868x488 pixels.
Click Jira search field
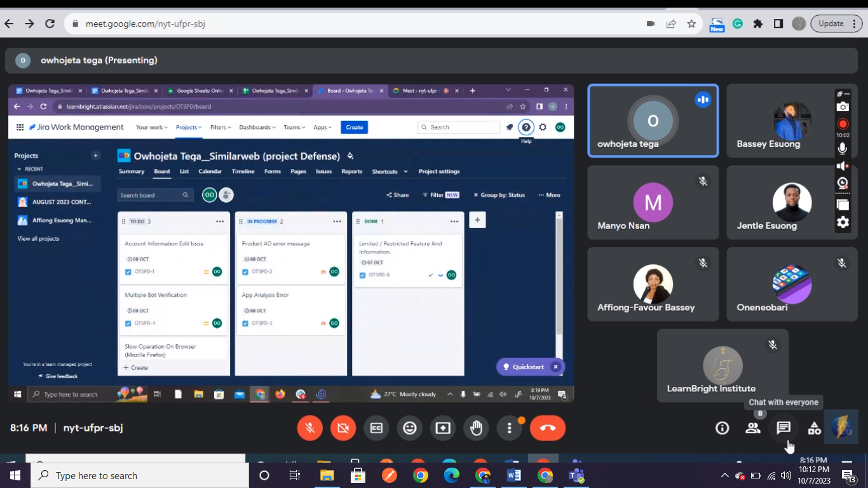(459, 127)
